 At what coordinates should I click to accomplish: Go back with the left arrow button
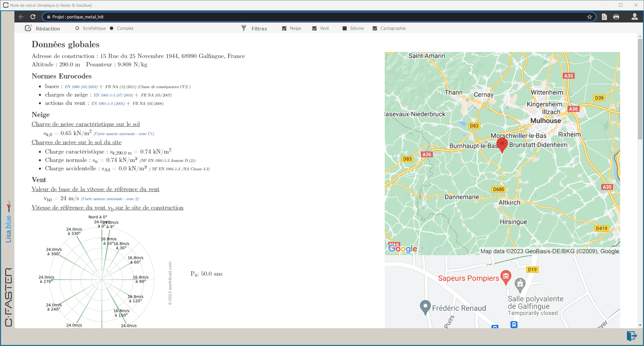coord(21,17)
